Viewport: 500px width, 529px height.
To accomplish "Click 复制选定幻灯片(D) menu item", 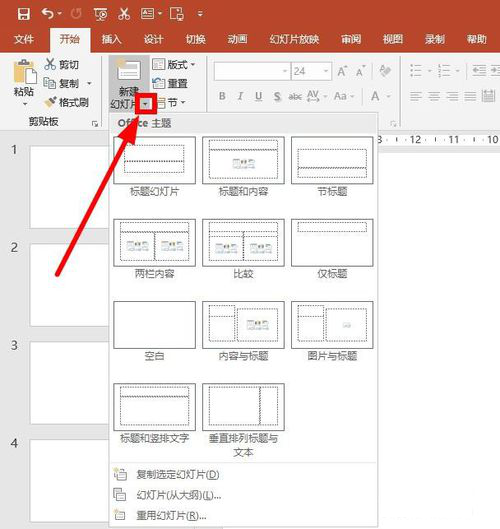I will (243, 474).
